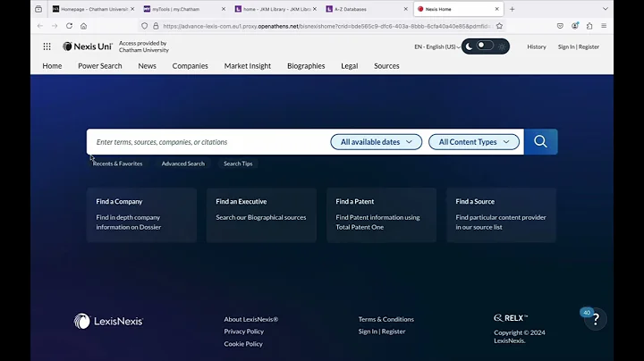
Task: Open the About LexisNexis footer link
Action: pos(251,319)
